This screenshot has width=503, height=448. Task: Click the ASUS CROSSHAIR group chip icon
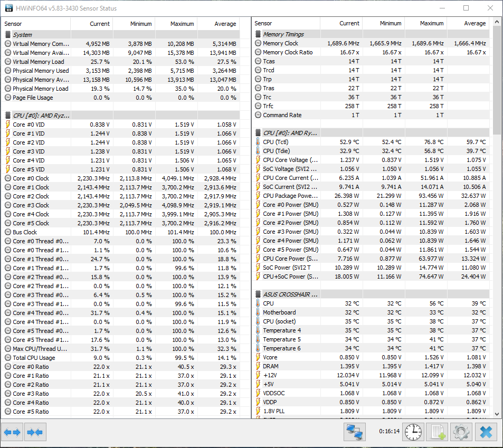(x=258, y=294)
